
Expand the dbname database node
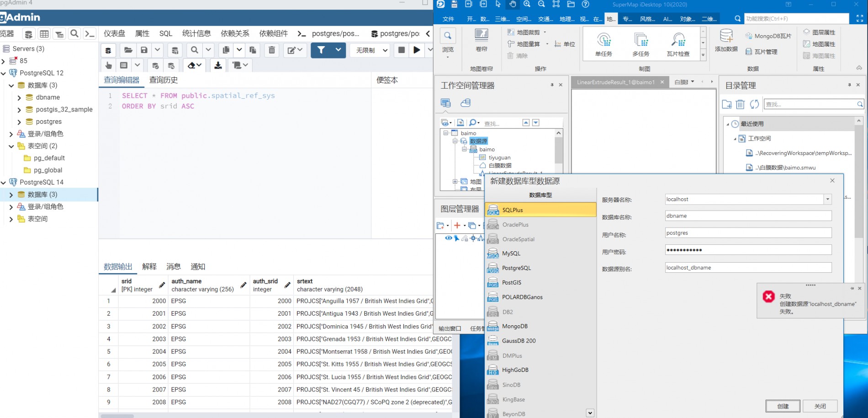(19, 98)
